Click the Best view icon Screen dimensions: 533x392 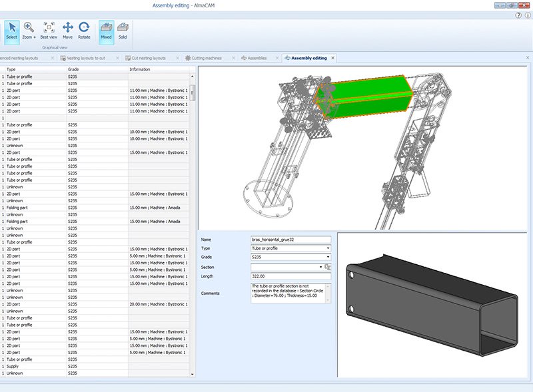47,27
